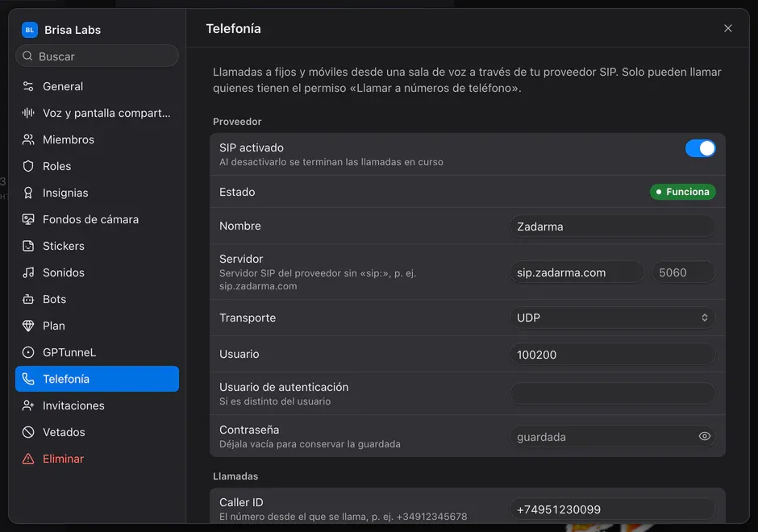Click text "Déjala vacía para conservar la guardada"

tap(310, 444)
